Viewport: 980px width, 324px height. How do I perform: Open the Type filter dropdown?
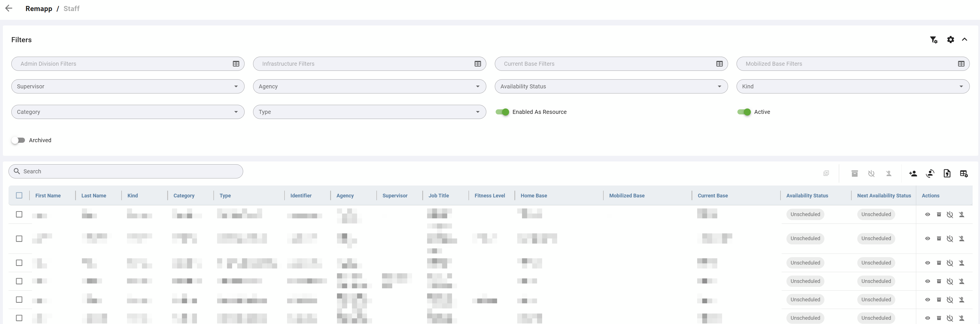coord(369,112)
